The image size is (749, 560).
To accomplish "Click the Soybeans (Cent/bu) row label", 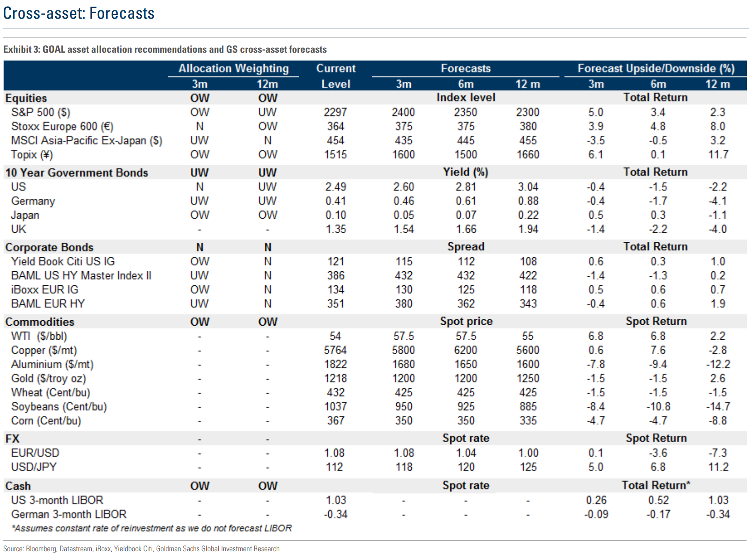I will click(59, 407).
